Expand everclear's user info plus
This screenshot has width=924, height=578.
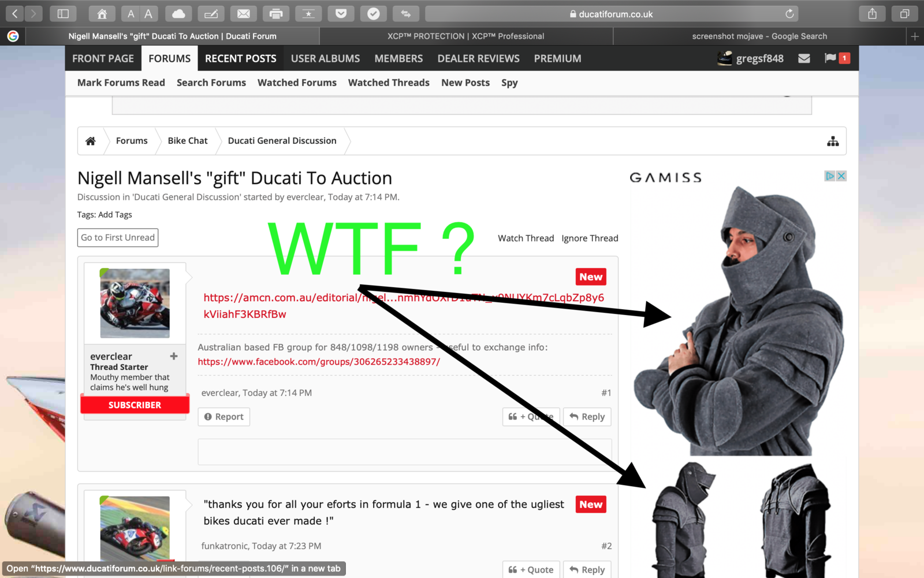[x=174, y=356]
